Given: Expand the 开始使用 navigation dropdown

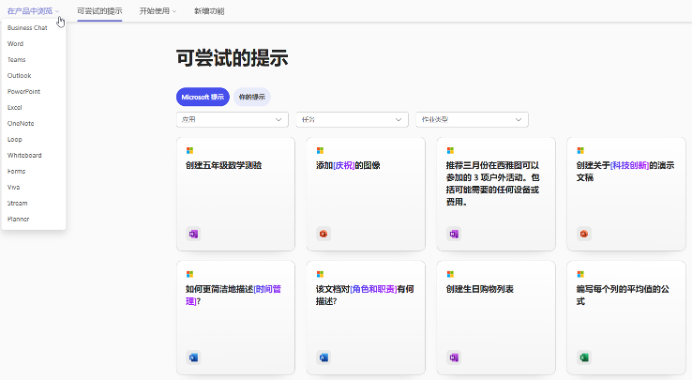Looking at the screenshot, I should click(158, 11).
